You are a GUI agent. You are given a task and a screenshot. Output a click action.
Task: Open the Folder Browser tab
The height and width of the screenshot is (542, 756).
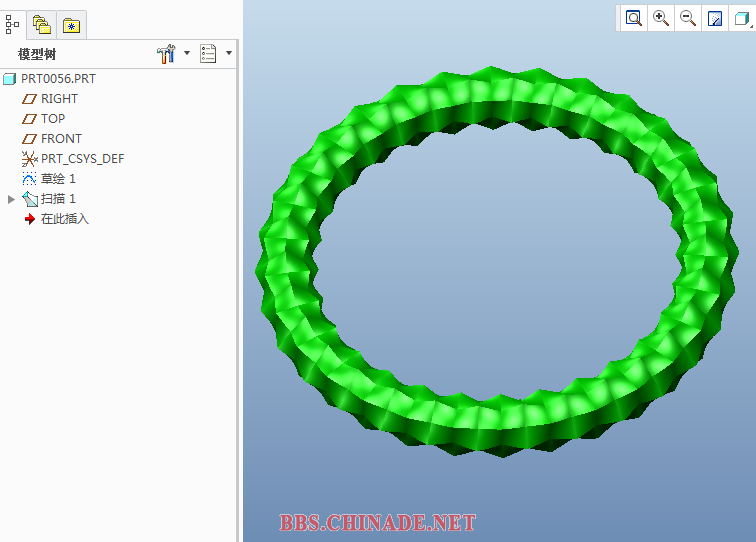coord(42,25)
